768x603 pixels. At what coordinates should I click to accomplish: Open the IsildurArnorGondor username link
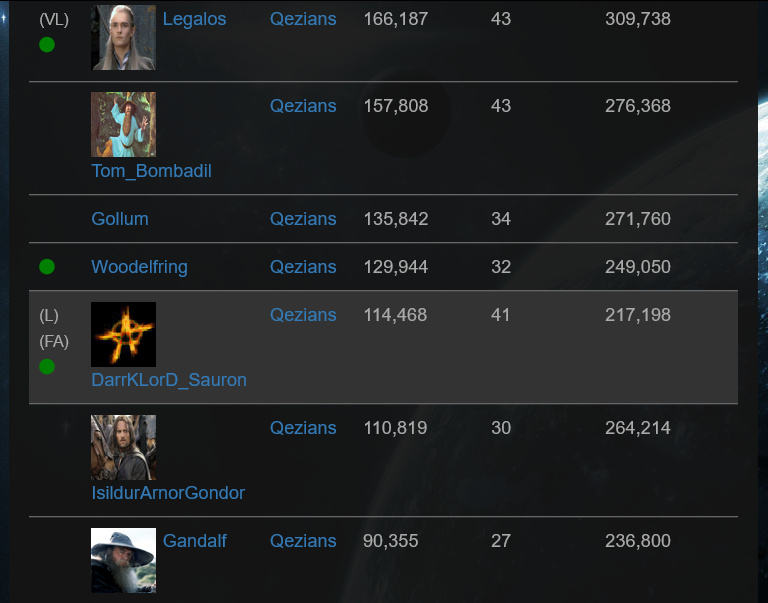click(x=168, y=493)
